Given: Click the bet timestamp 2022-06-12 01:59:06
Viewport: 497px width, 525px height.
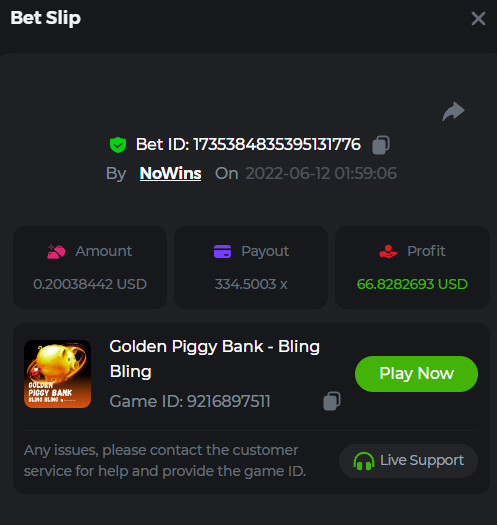Looking at the screenshot, I should pyautogui.click(x=321, y=173).
